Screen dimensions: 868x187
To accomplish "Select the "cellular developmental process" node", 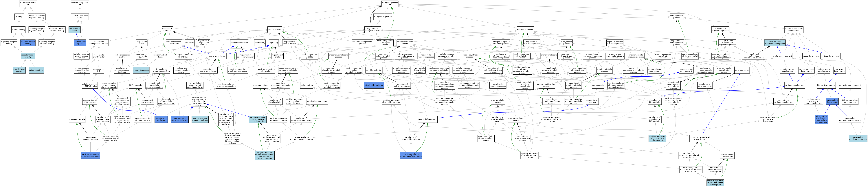I will click(x=362, y=43).
